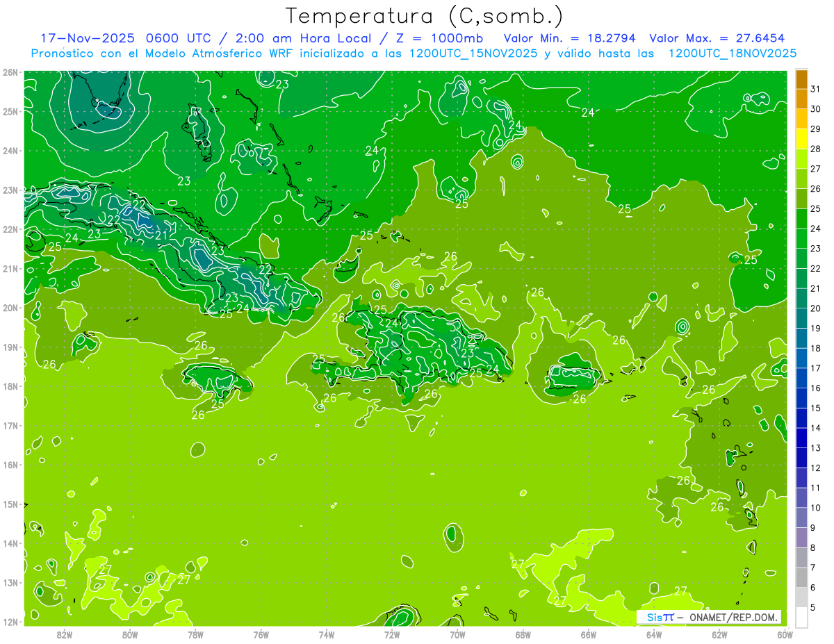The image size is (834, 644).
Task: Click the latitude axis label "21N"
Action: (x=10, y=268)
